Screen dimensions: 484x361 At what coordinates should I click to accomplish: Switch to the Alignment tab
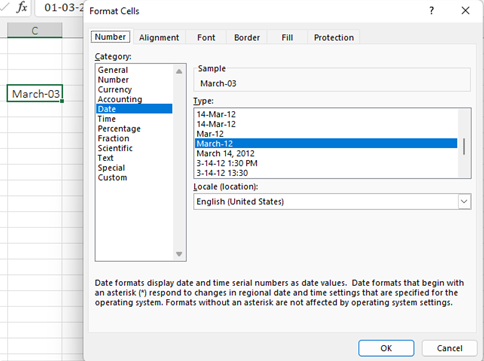pyautogui.click(x=159, y=38)
